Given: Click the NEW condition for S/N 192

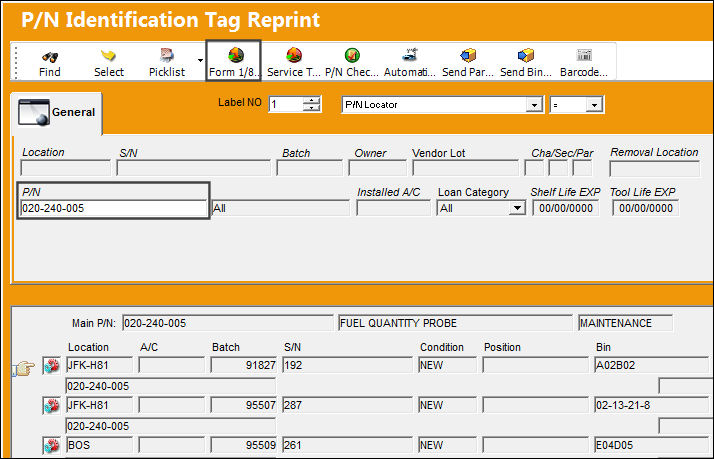Looking at the screenshot, I should 448,365.
